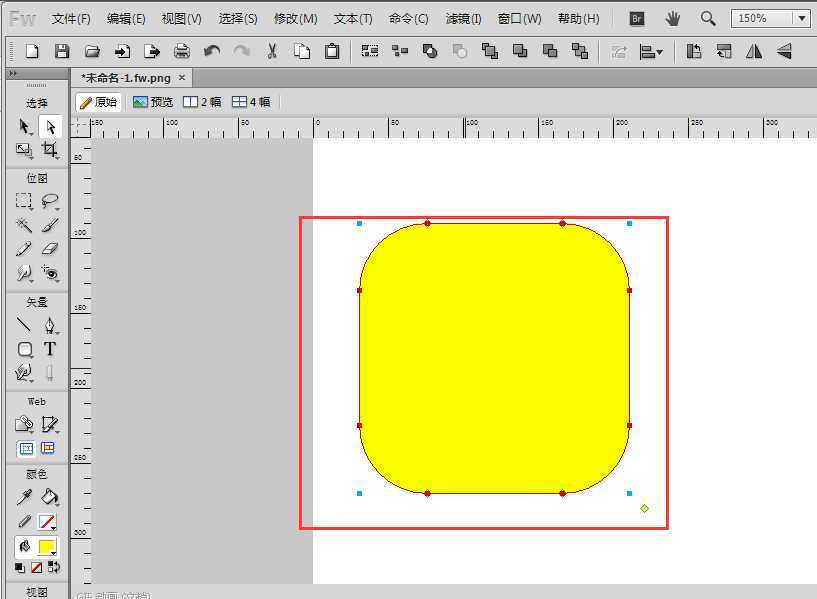The image size is (817, 599).
Task: Open the 修改(M) menu
Action: point(295,18)
